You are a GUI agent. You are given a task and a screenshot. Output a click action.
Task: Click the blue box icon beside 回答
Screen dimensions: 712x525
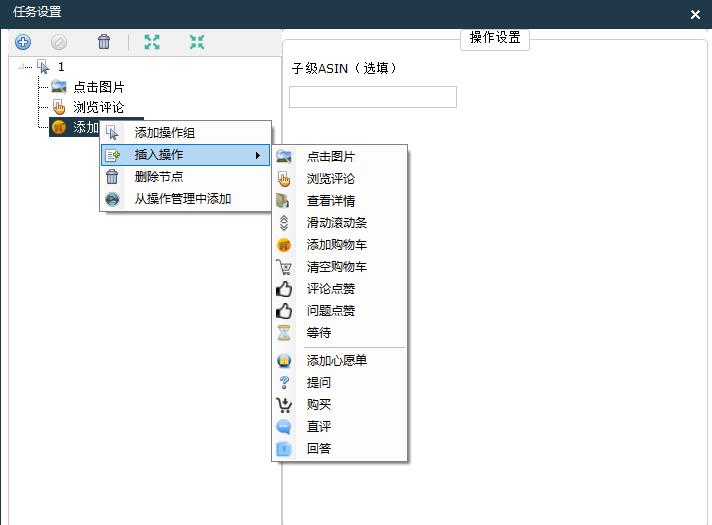pos(284,449)
